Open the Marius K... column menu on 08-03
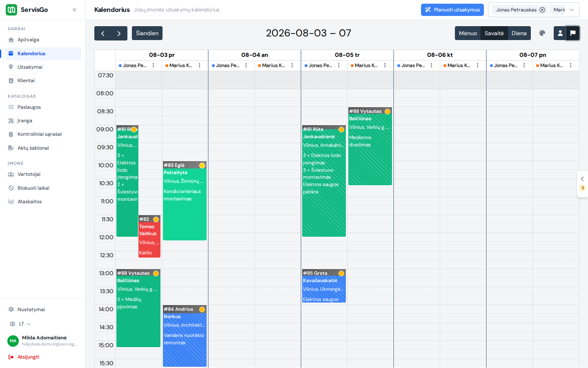The image size is (588, 368). pos(200,65)
